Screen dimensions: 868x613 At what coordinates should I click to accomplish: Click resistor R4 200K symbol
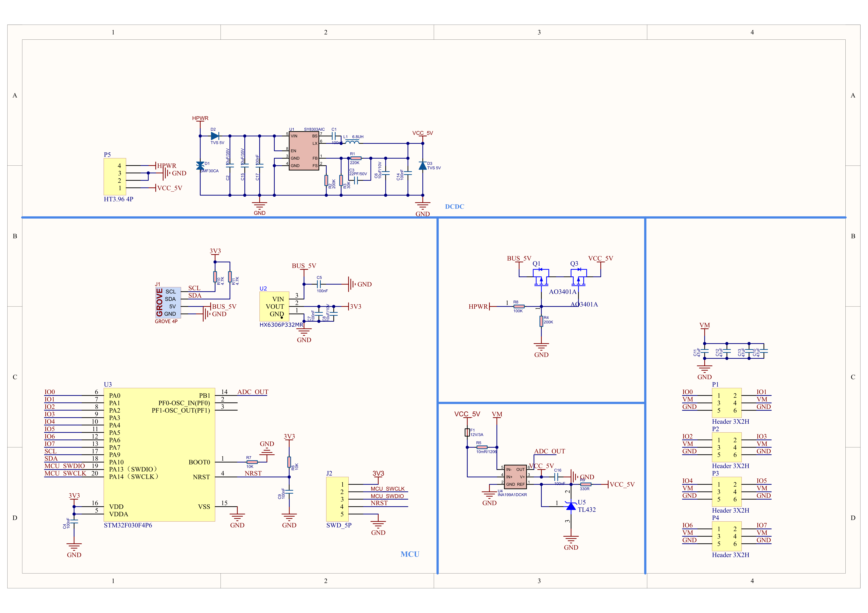click(x=541, y=321)
